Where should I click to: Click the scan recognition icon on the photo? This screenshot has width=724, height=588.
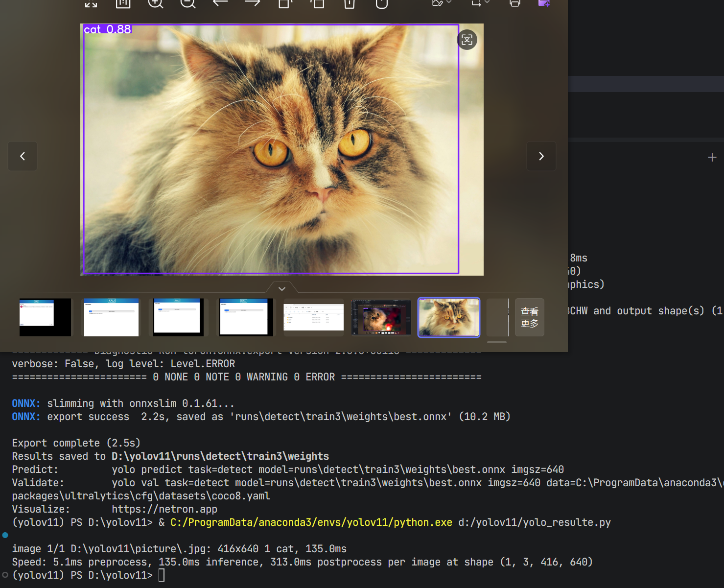pos(467,40)
